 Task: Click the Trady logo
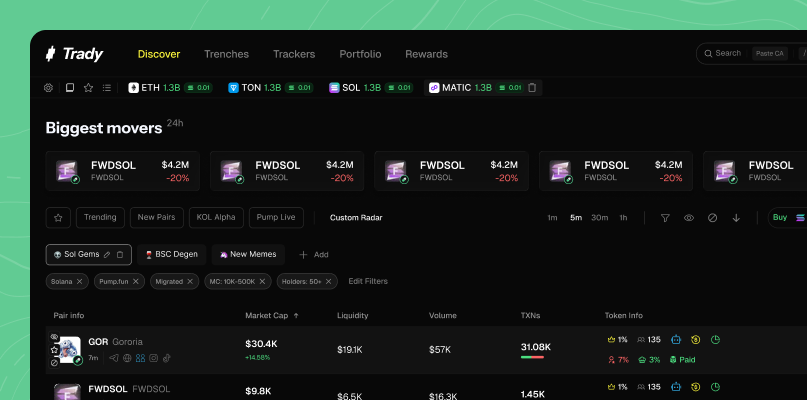click(75, 54)
